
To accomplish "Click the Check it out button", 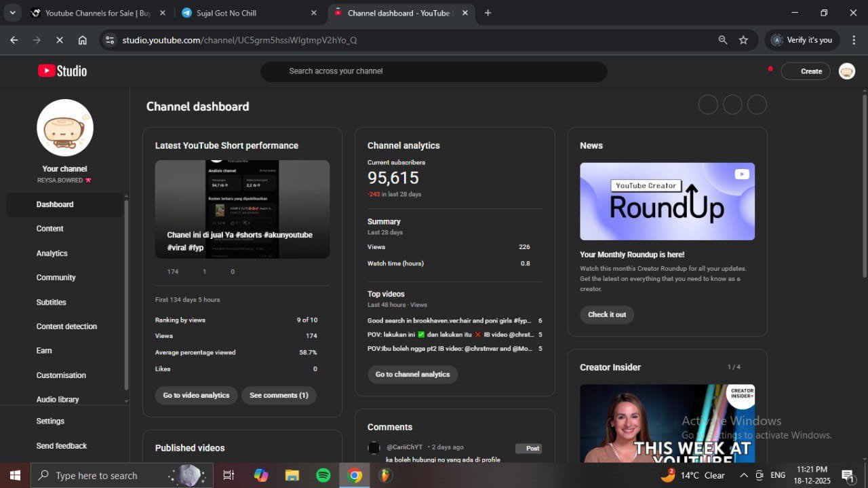I will coord(607,314).
